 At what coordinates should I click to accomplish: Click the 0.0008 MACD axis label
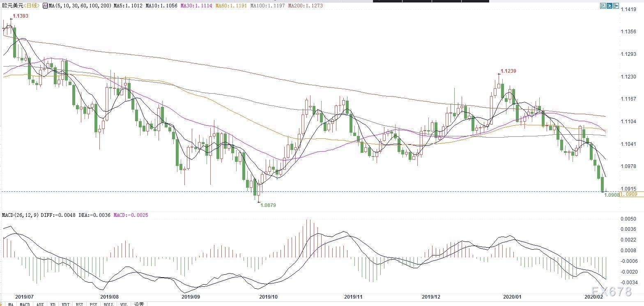(x=629, y=251)
